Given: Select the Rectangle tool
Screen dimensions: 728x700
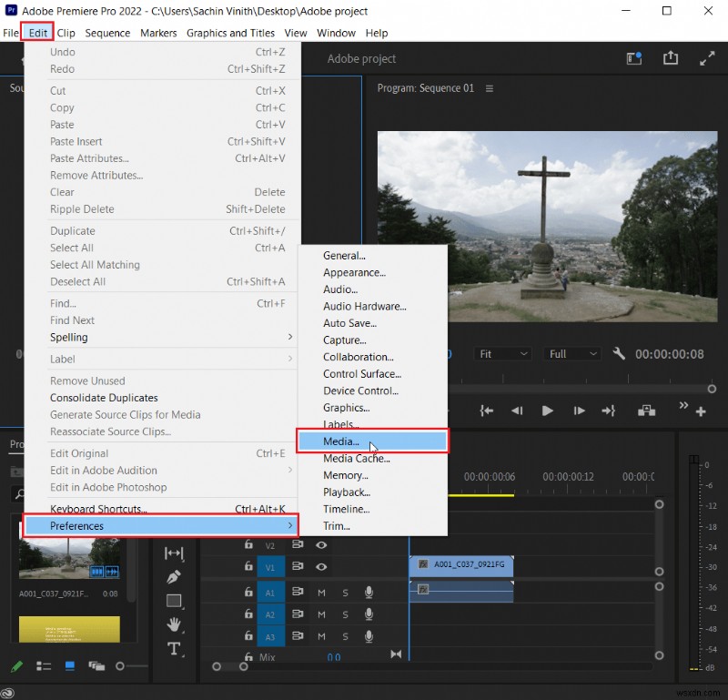Looking at the screenshot, I should coord(174,601).
